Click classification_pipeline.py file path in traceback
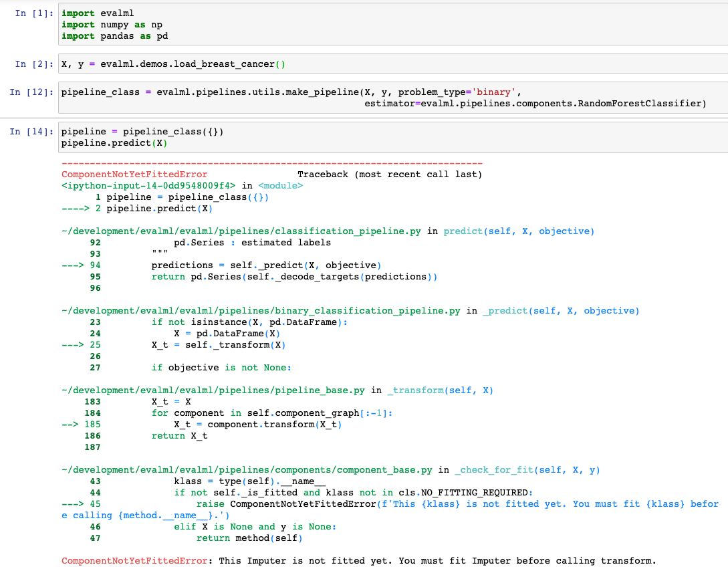Viewport: 728px width, 575px height. click(x=241, y=231)
